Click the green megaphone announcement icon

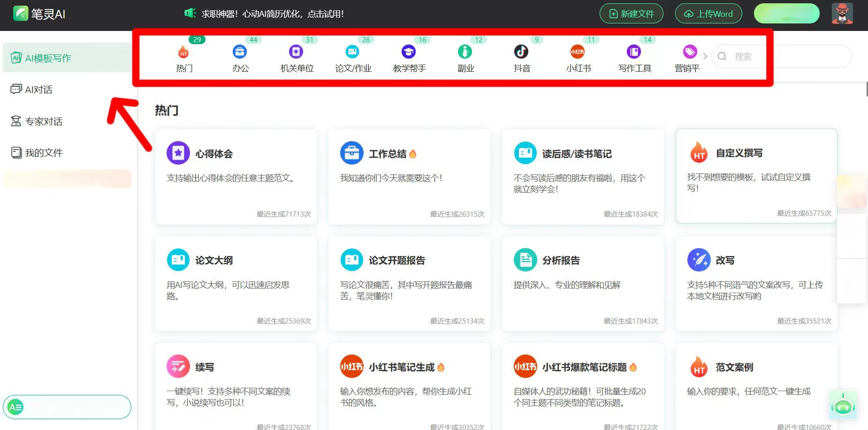[x=190, y=13]
